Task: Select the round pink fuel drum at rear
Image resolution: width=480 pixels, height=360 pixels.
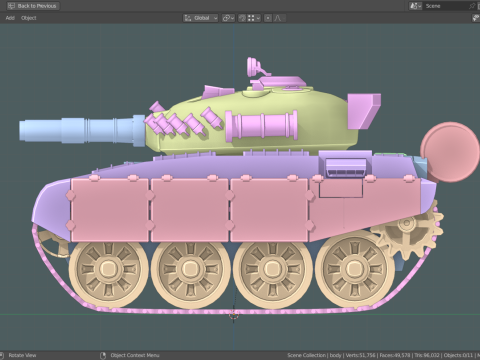Action: 450,152
